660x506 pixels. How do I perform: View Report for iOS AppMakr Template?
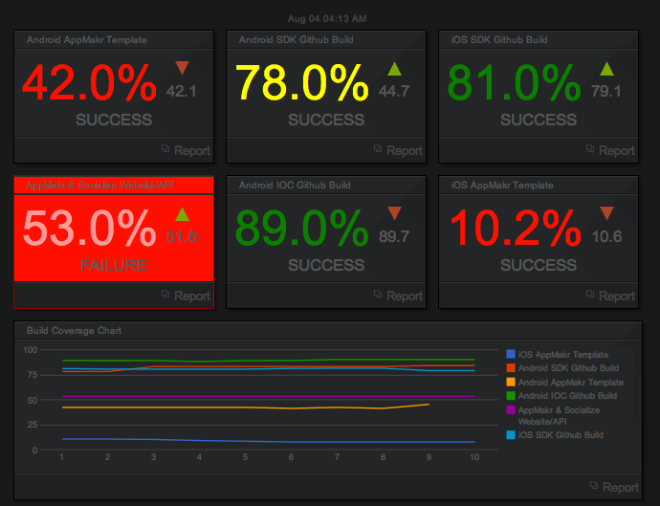point(610,296)
